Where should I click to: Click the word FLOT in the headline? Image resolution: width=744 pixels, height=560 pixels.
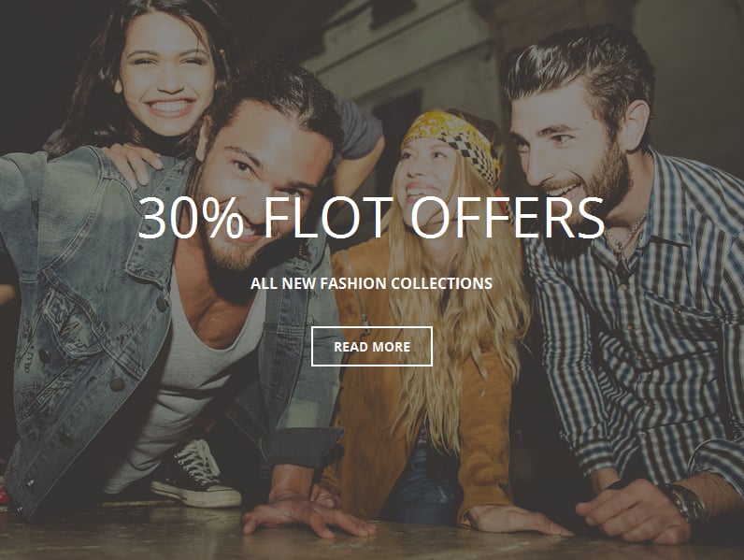pos(328,217)
